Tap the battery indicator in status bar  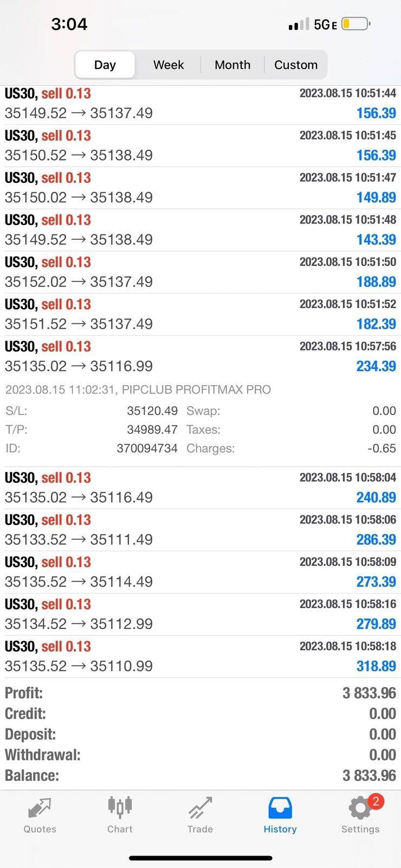356,24
